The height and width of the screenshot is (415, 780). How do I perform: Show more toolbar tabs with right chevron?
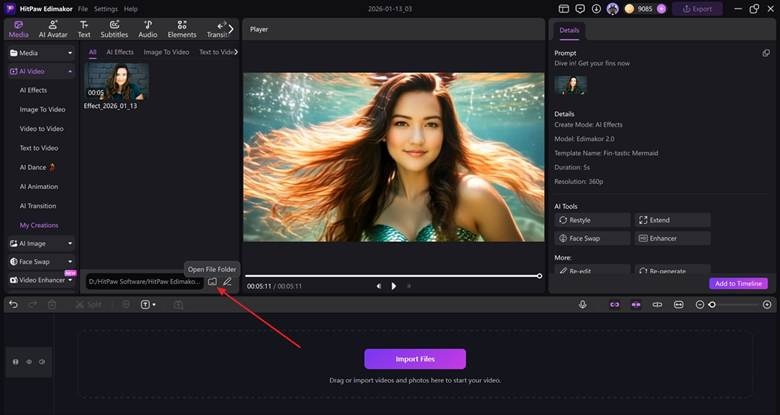tap(231, 29)
